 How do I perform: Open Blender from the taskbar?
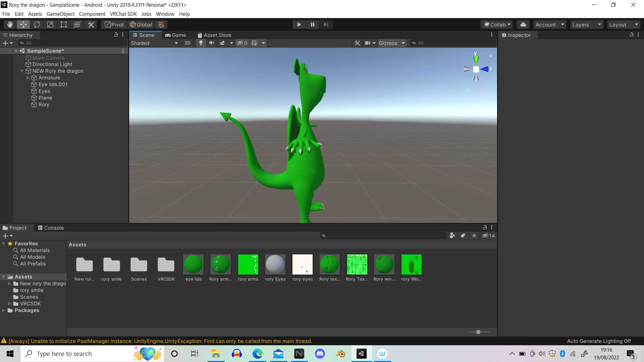(340, 354)
